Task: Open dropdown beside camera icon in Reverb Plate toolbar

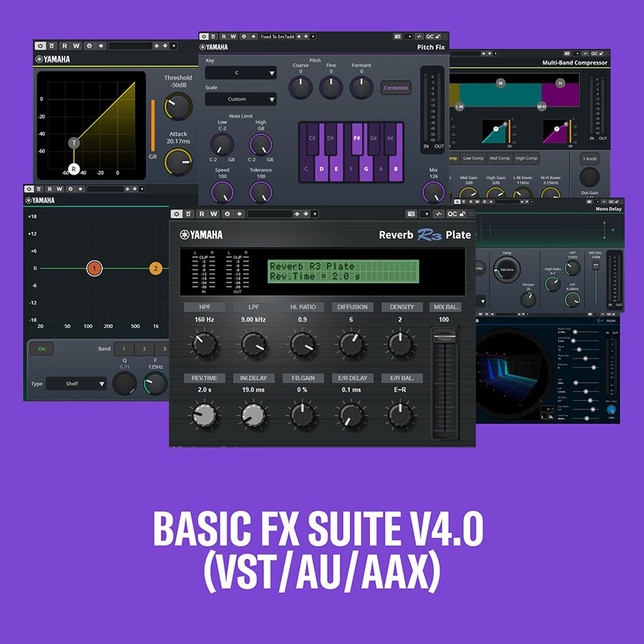Action: (x=426, y=214)
